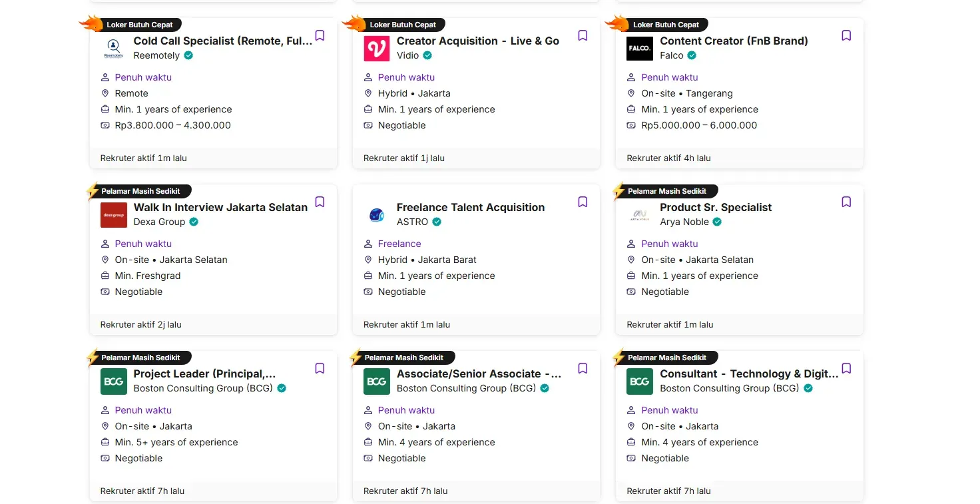Bookmark the Associate/Senior Associate job
Screen dimensions: 980x504
pos(583,369)
